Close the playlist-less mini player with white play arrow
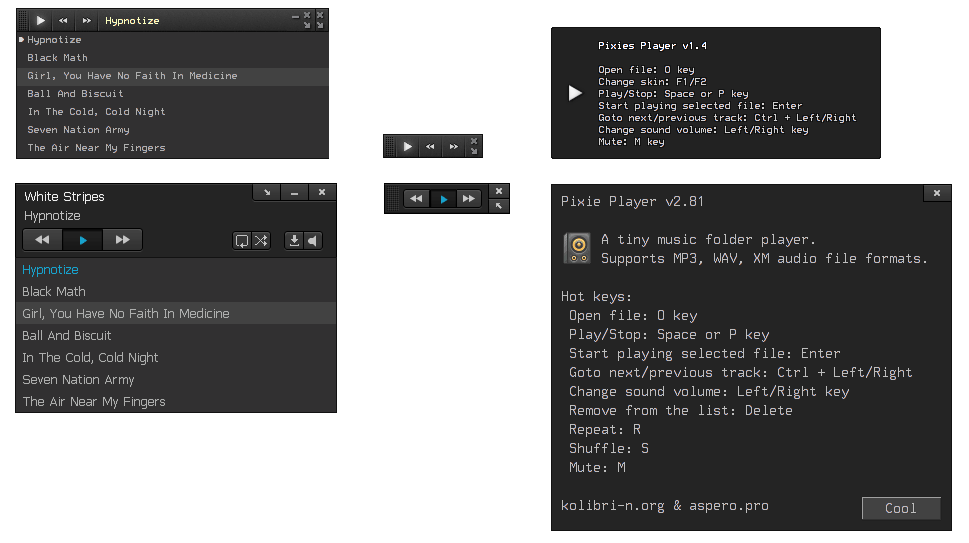The height and width of the screenshot is (543, 969). [x=474, y=141]
